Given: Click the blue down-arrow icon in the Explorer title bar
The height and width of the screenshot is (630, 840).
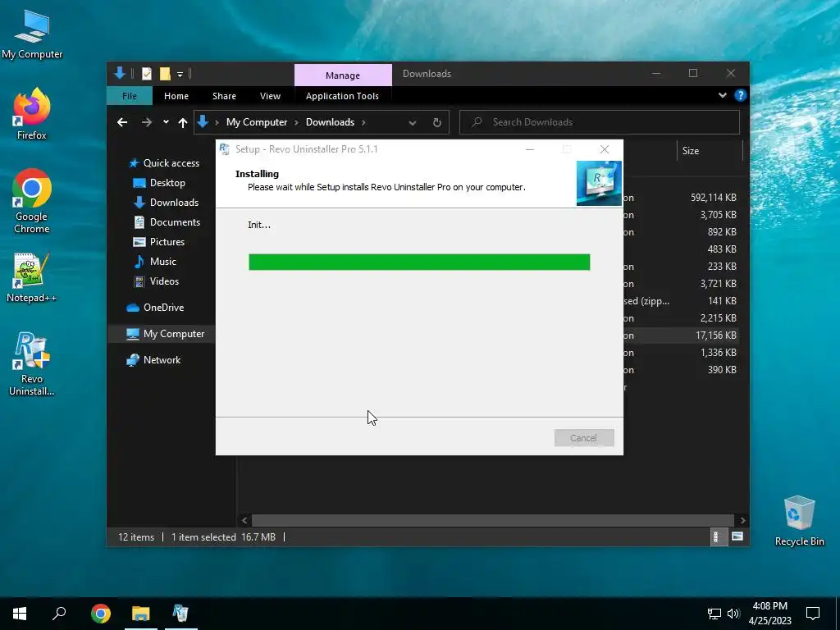Looking at the screenshot, I should pyautogui.click(x=120, y=73).
